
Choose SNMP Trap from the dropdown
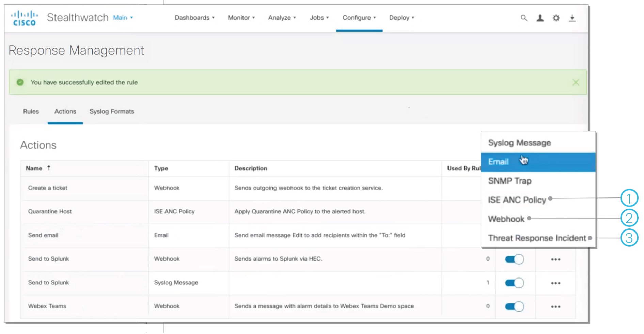coord(538,181)
